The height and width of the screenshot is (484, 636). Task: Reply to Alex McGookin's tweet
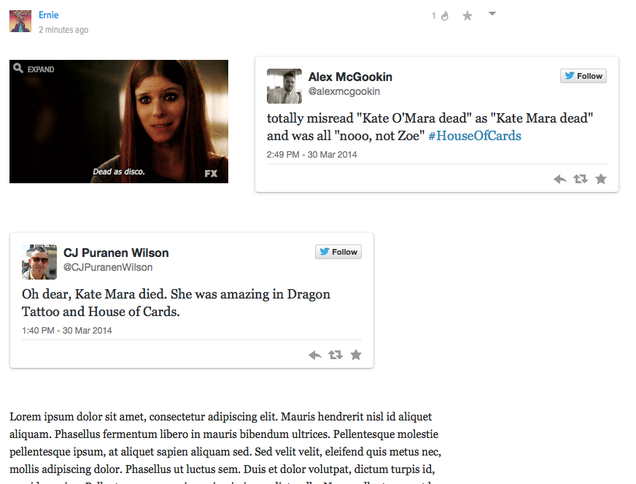560,179
